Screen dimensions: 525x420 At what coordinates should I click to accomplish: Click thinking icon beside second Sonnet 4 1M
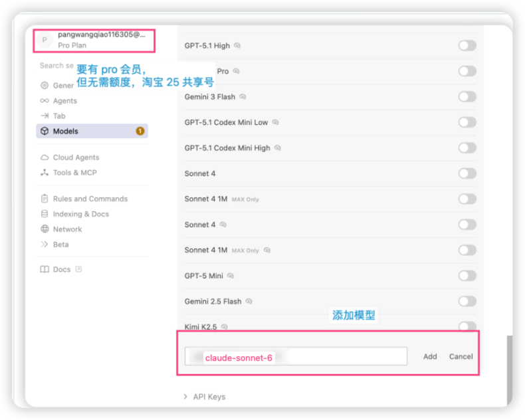pyautogui.click(x=267, y=250)
